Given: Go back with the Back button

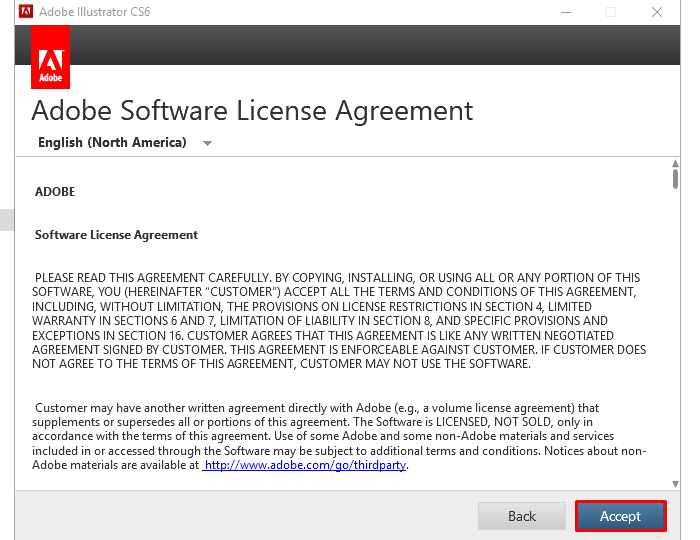Looking at the screenshot, I should 522,516.
